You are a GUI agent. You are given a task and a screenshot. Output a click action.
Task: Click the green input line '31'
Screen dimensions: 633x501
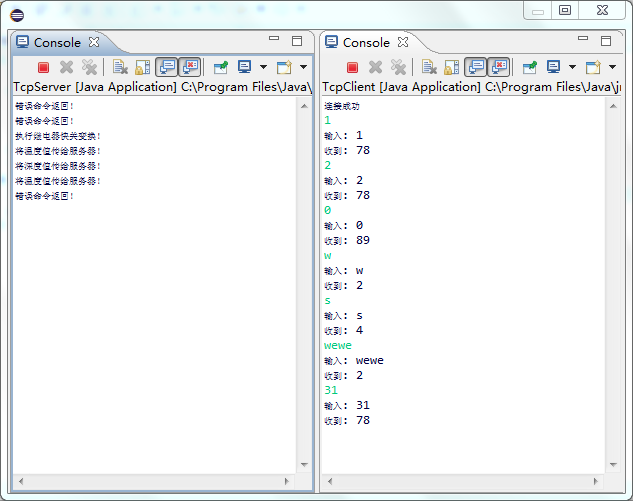point(331,390)
